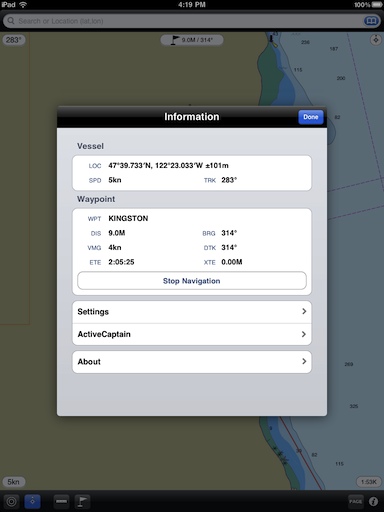Tap the waypoint flag distance pill 9.0M / 314°

(x=192, y=40)
